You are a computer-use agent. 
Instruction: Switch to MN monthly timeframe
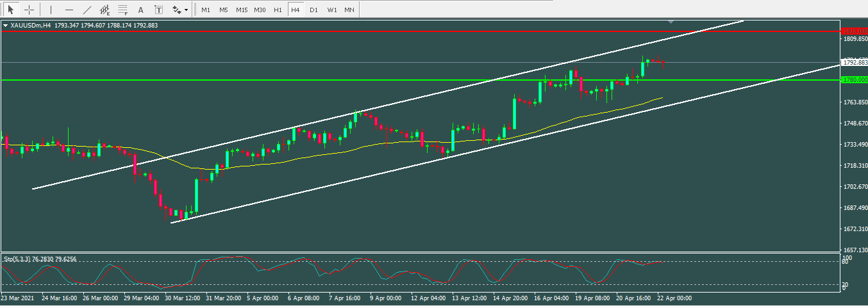pos(349,10)
